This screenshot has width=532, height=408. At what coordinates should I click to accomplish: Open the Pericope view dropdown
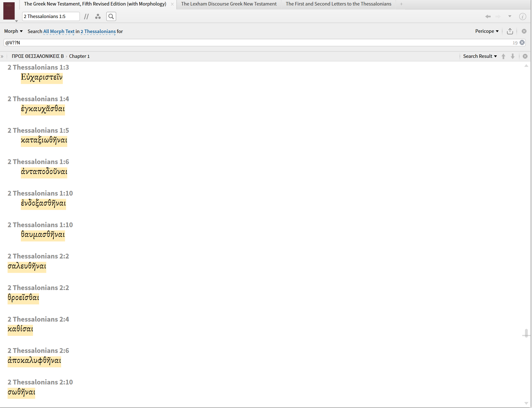[x=487, y=31]
